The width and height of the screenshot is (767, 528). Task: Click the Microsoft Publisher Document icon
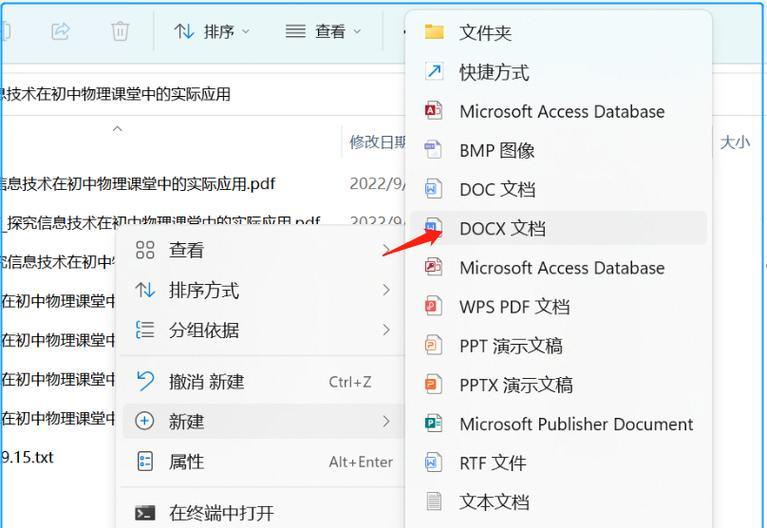(433, 423)
